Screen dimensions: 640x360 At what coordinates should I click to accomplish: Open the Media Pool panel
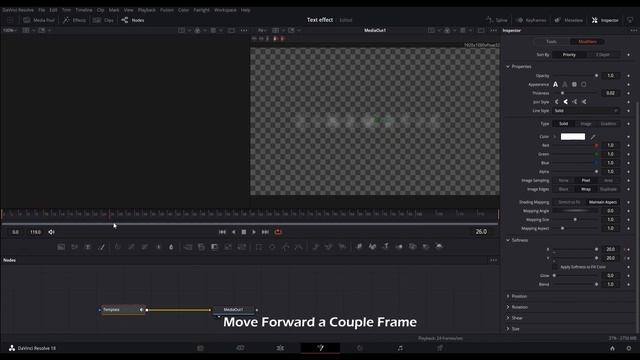[39, 20]
